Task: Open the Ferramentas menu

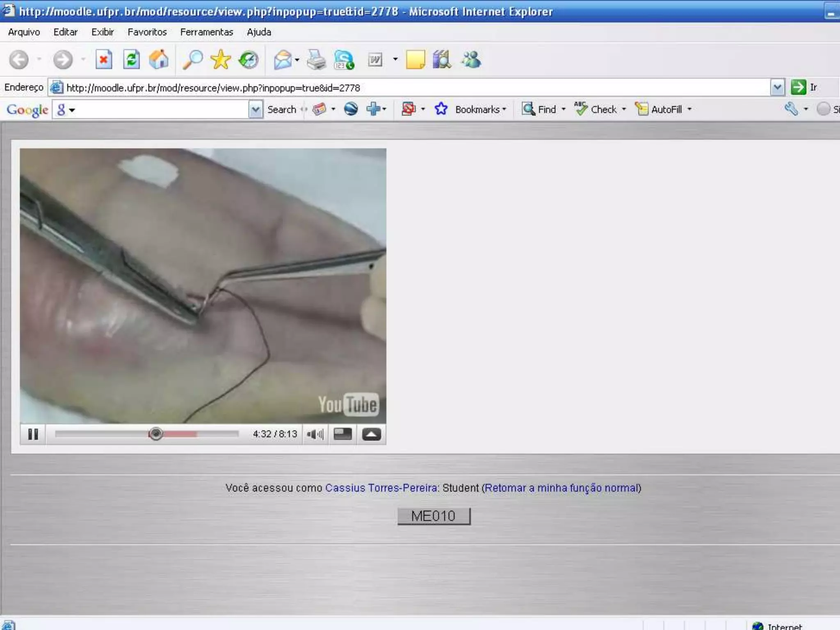Action: [206, 32]
